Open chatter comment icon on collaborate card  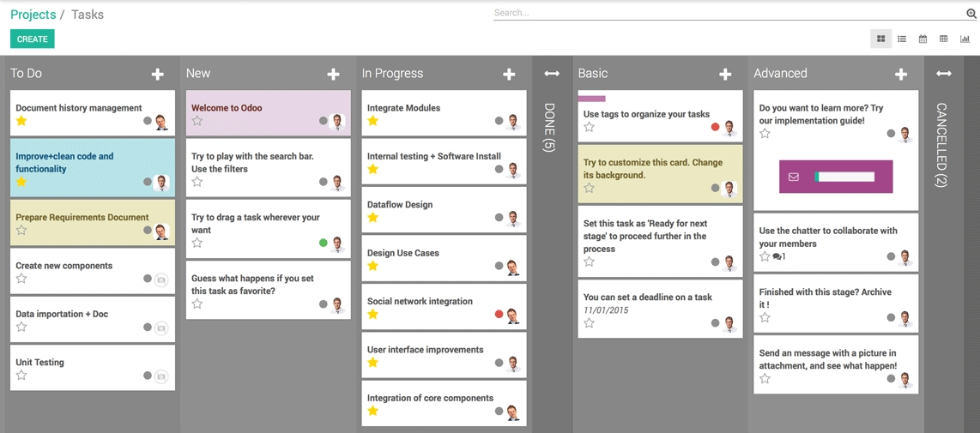777,257
